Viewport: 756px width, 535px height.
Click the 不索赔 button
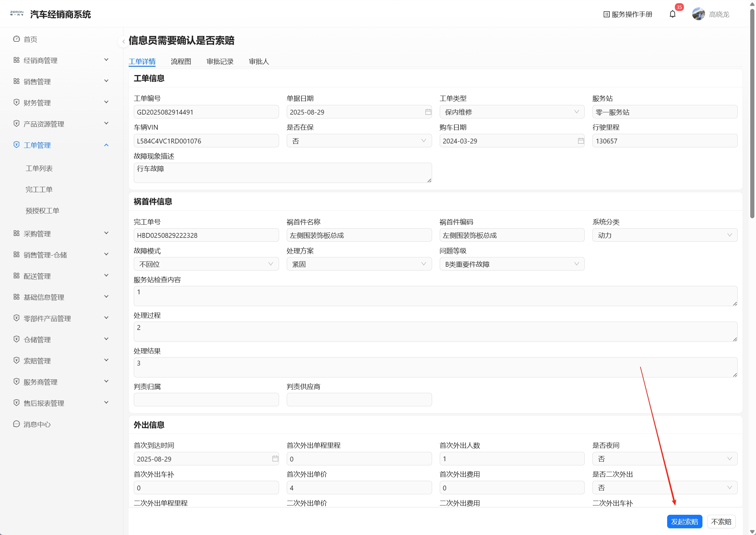[x=721, y=522]
